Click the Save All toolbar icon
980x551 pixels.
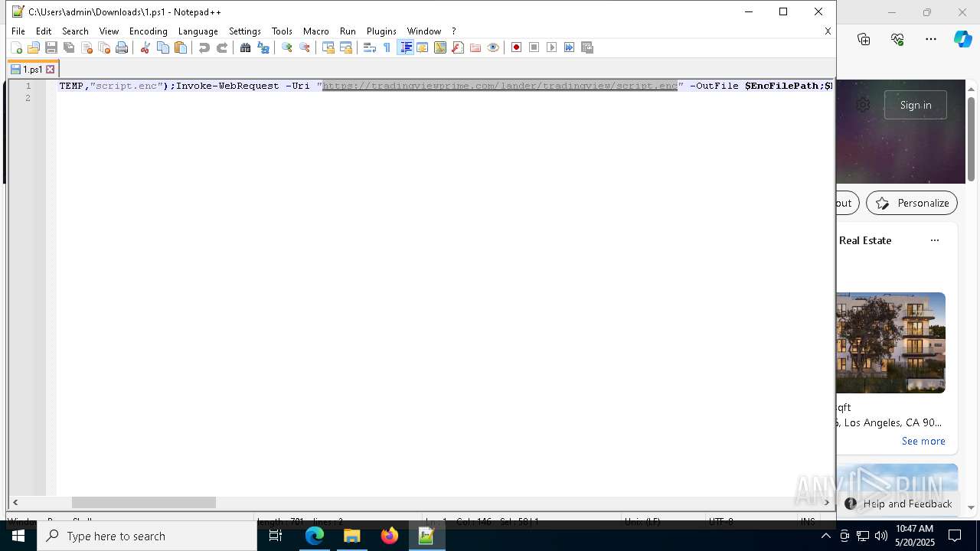pyautogui.click(x=69, y=47)
